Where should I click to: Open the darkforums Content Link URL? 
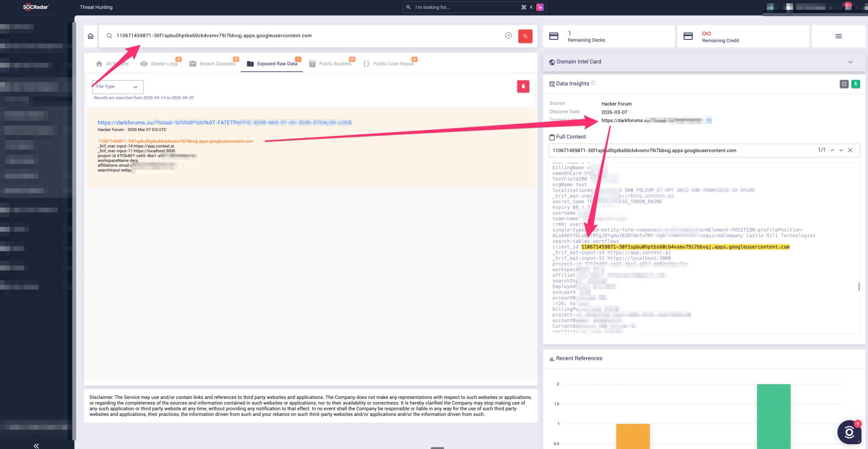click(x=656, y=120)
